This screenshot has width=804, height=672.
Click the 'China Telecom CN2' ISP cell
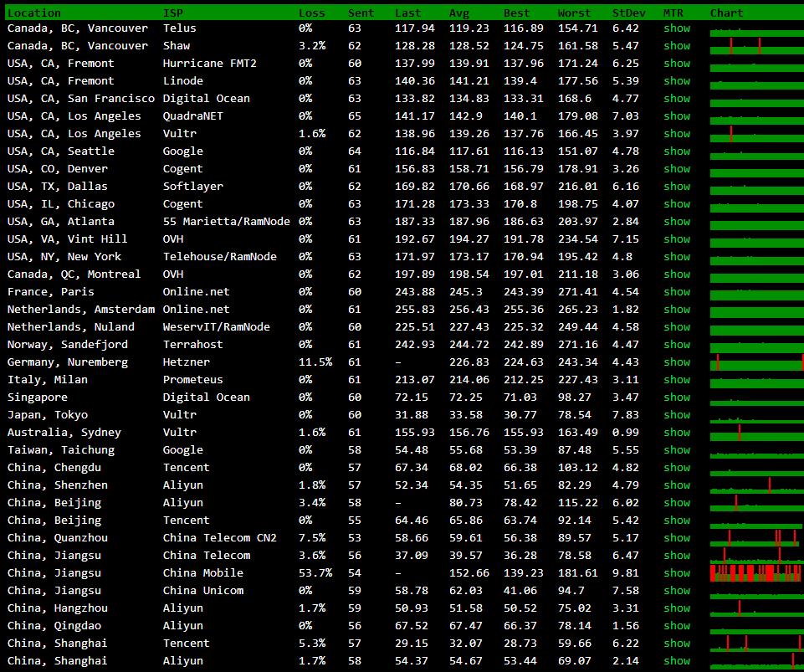(x=219, y=537)
